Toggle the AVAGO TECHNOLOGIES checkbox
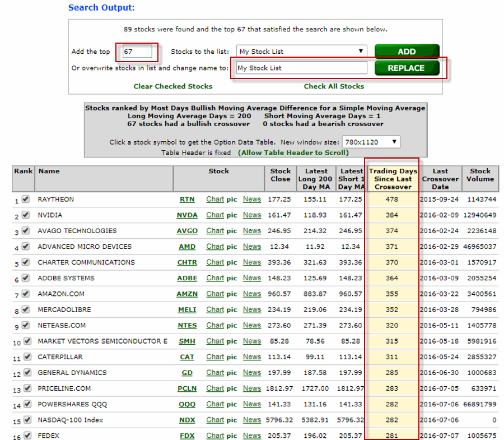Screen dimensions: 504x440 pos(26,230)
